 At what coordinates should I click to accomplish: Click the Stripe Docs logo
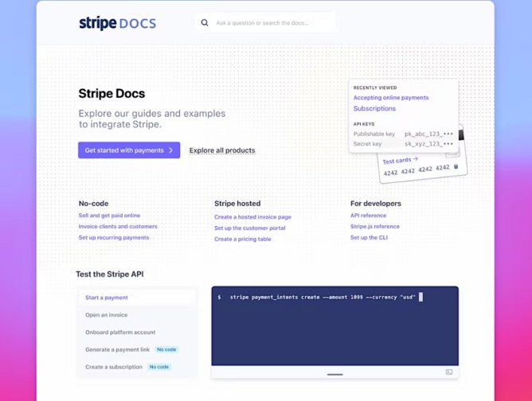117,23
